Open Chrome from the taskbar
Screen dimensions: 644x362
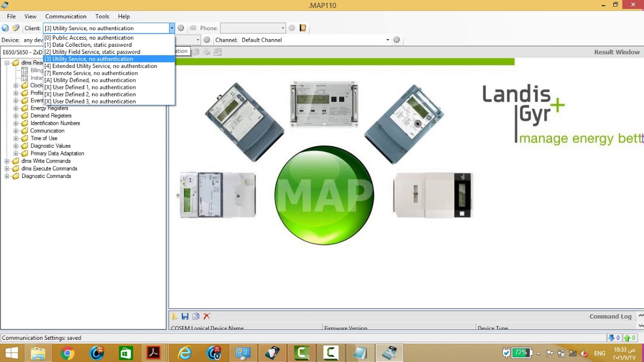[67, 353]
